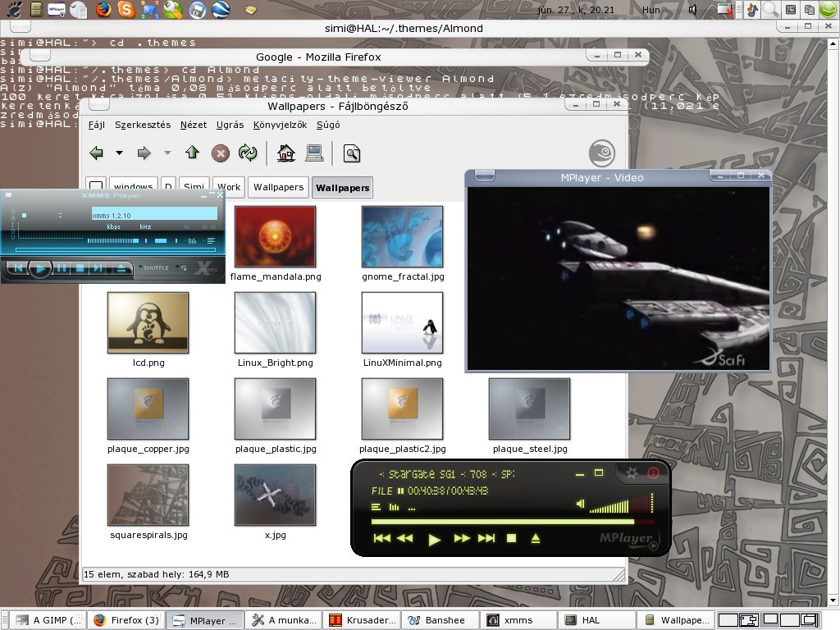Screen dimensions: 840x630
Task: Open the MPlayer launcher in top panel
Action: (x=57, y=9)
